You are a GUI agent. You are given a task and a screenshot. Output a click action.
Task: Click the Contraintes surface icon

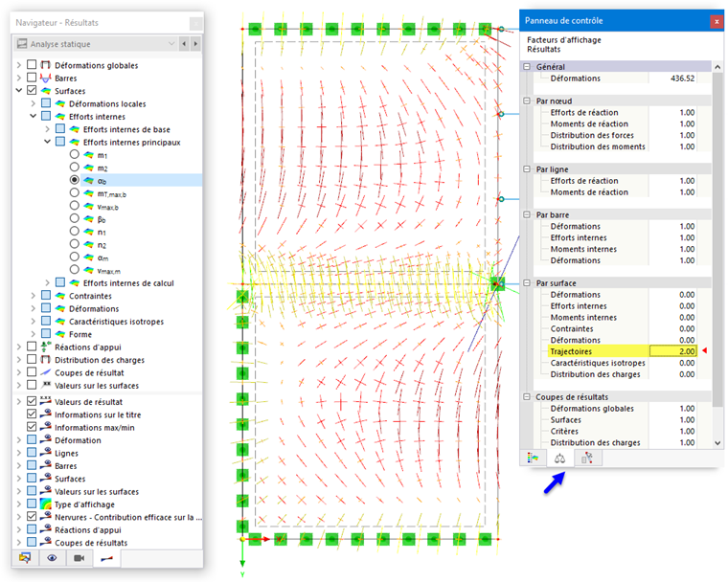coord(60,296)
